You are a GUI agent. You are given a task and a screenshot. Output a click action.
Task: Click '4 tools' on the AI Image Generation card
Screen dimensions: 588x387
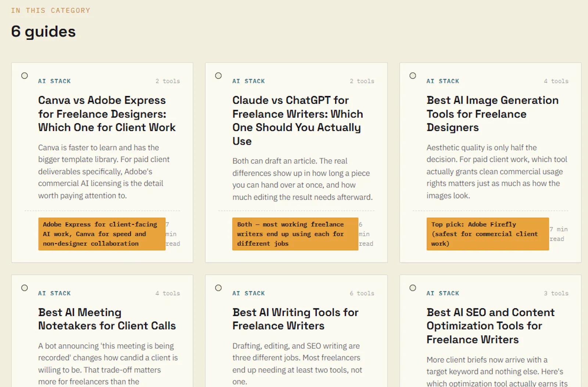(x=556, y=81)
